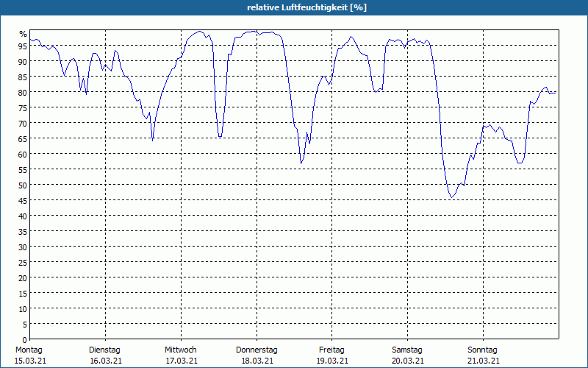The image size is (588, 368).
Task: Click the '16.03.21' date label
Action: click(x=106, y=361)
